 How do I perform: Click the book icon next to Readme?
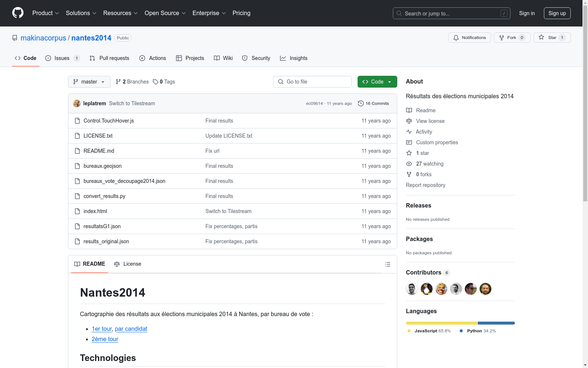pos(409,110)
